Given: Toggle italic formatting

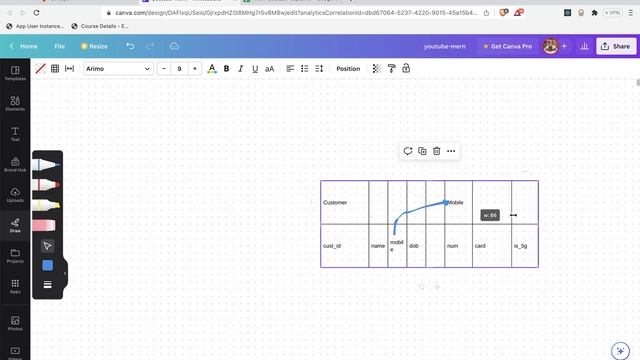Looking at the screenshot, I should (241, 69).
